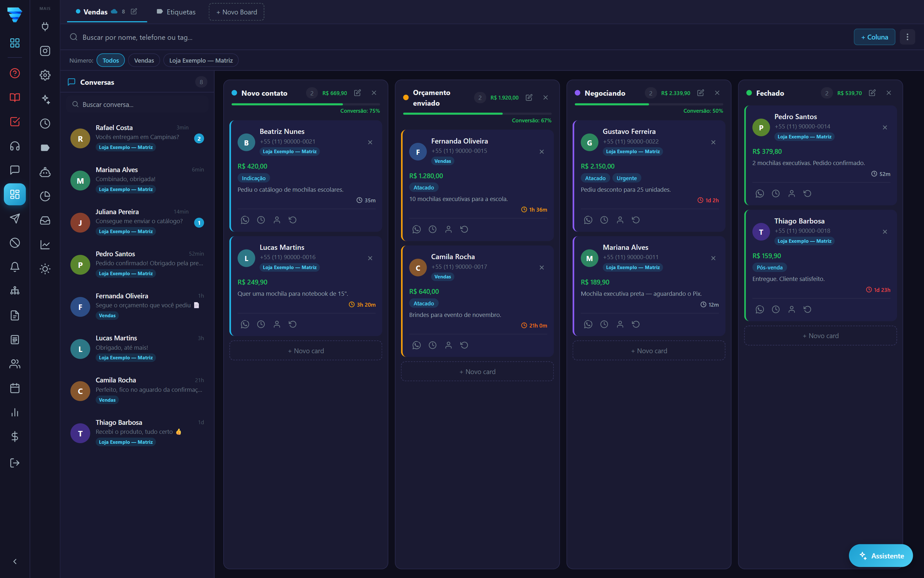The width and height of the screenshot is (924, 578).
Task: Click the Pós-venda tag on Thiago Barbosa card
Action: (769, 267)
